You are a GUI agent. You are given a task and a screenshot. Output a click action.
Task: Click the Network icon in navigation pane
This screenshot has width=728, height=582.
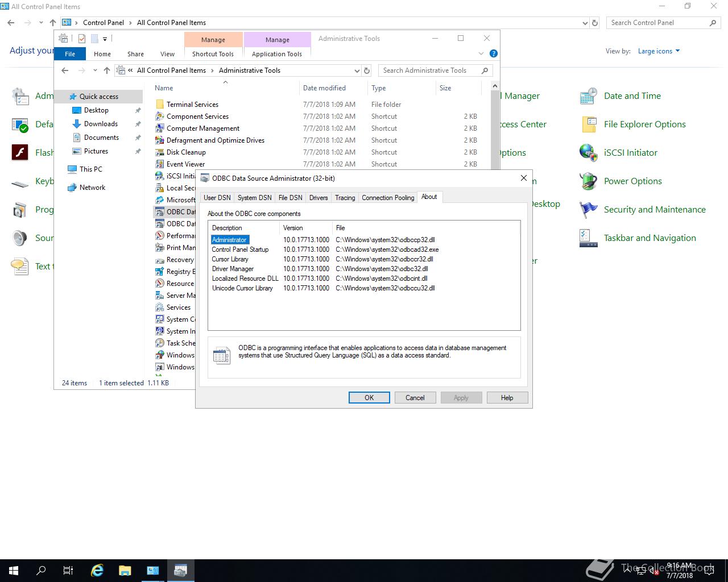tap(72, 188)
